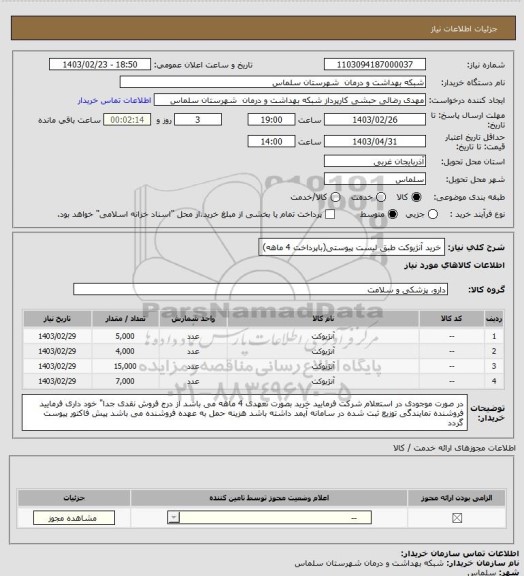Click the quantity cell 15,000
Screen dimensions: 524x576
125,367
